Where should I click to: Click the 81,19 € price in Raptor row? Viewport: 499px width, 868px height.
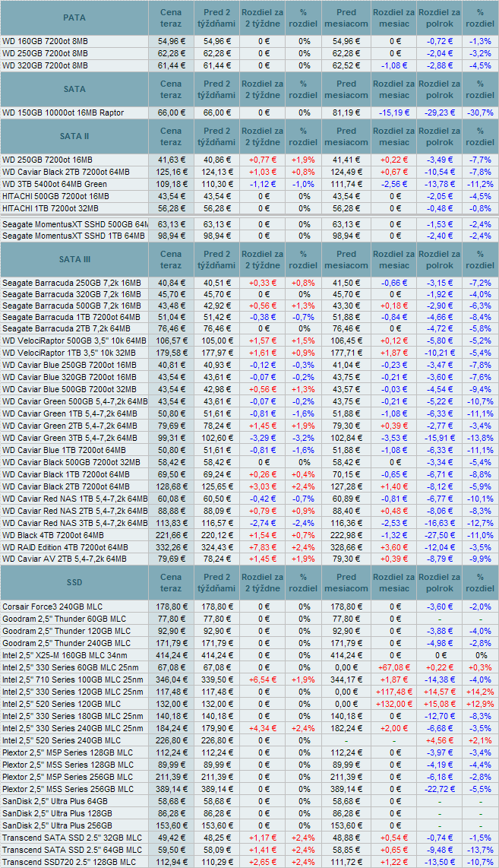point(346,113)
